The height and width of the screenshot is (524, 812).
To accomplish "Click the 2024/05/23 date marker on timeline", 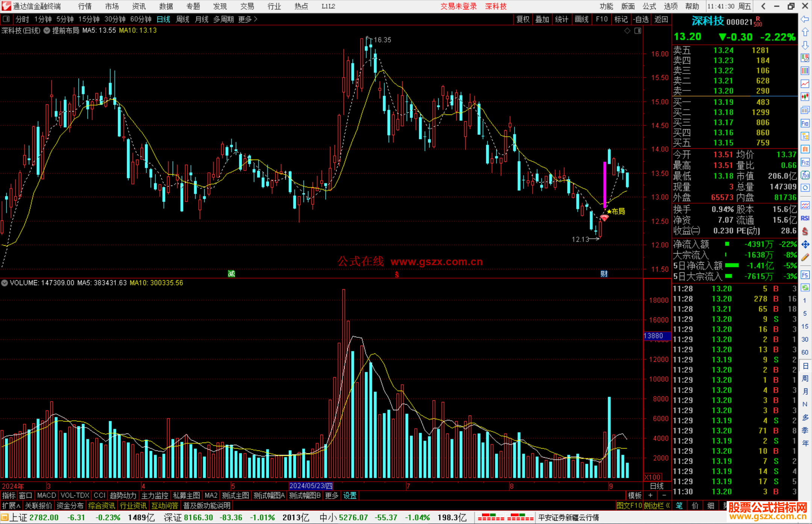I will click(x=311, y=486).
